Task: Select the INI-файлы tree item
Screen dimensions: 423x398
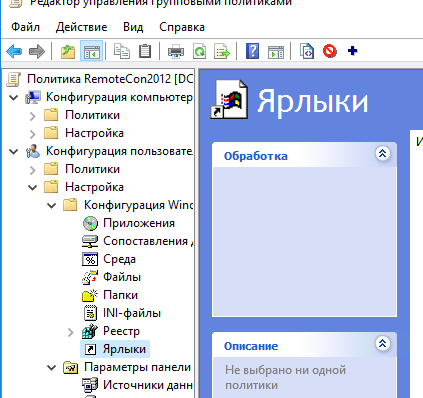Action: (x=132, y=313)
